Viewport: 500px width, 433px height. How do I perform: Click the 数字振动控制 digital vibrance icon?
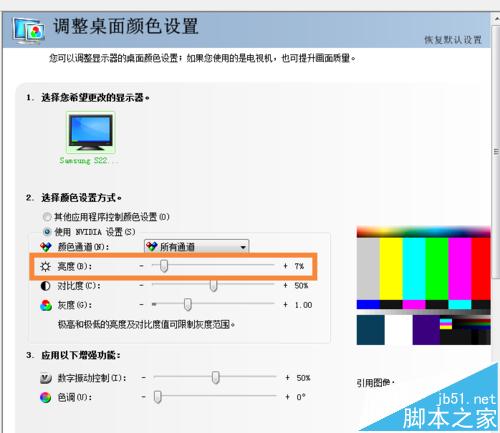[46, 378]
